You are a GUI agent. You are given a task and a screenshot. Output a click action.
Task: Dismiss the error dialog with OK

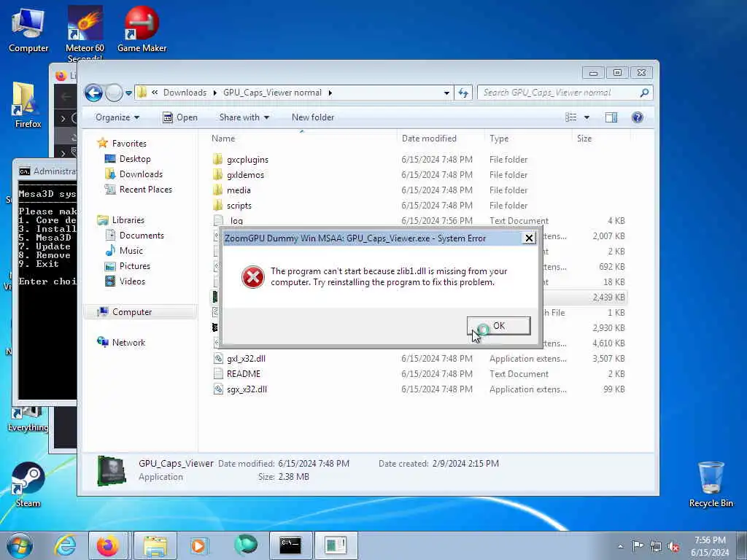(499, 326)
